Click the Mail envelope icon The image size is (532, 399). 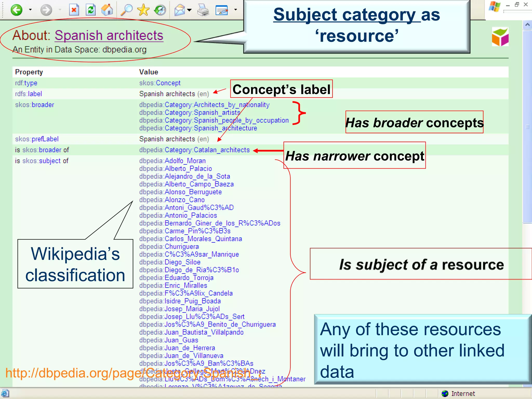180,10
